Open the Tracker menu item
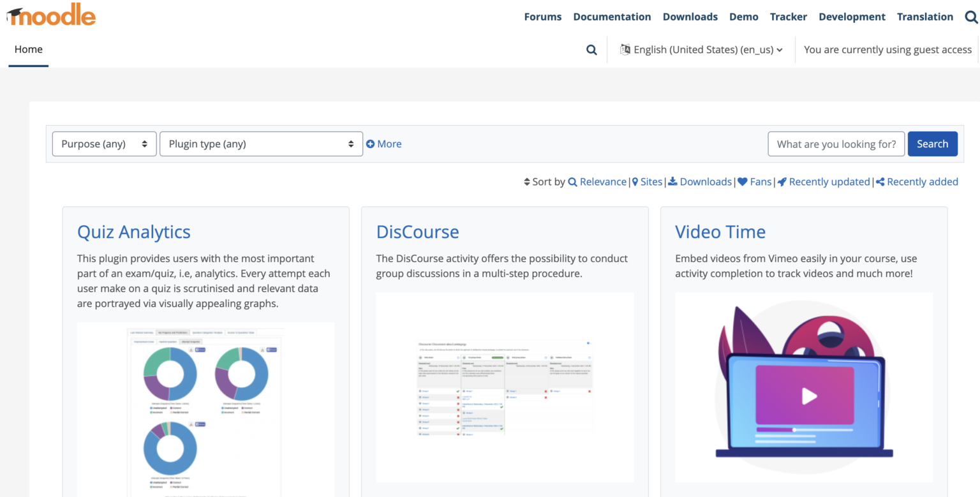Image resolution: width=980 pixels, height=497 pixels. click(788, 17)
